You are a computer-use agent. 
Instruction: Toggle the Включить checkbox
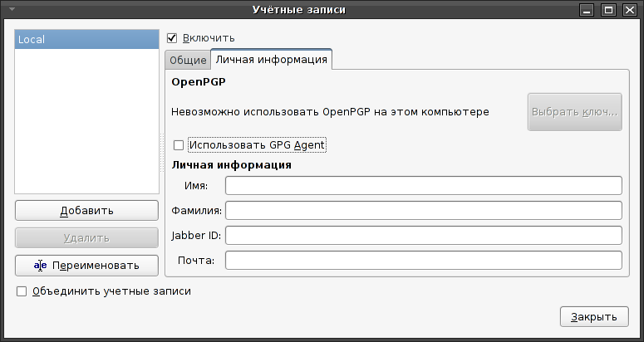172,38
